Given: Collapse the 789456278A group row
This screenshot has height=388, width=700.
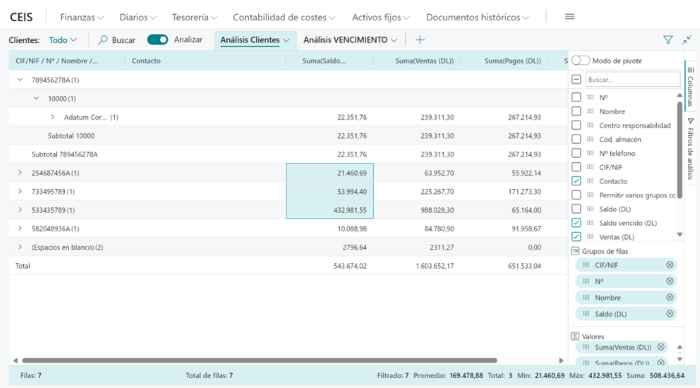Looking at the screenshot, I should click(20, 79).
